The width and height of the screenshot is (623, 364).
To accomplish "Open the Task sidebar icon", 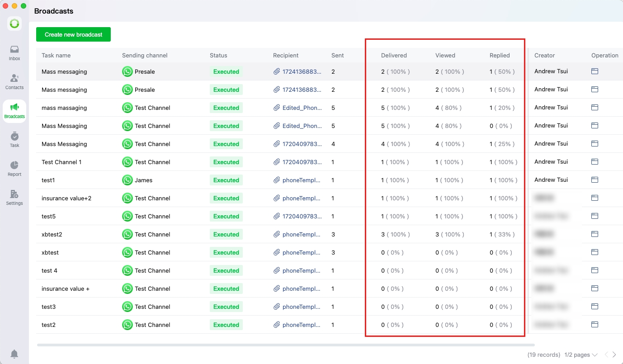I will click(14, 139).
